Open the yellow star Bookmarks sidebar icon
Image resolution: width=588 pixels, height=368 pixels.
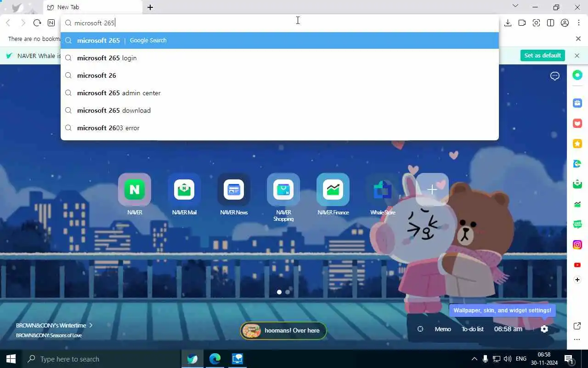tap(577, 144)
